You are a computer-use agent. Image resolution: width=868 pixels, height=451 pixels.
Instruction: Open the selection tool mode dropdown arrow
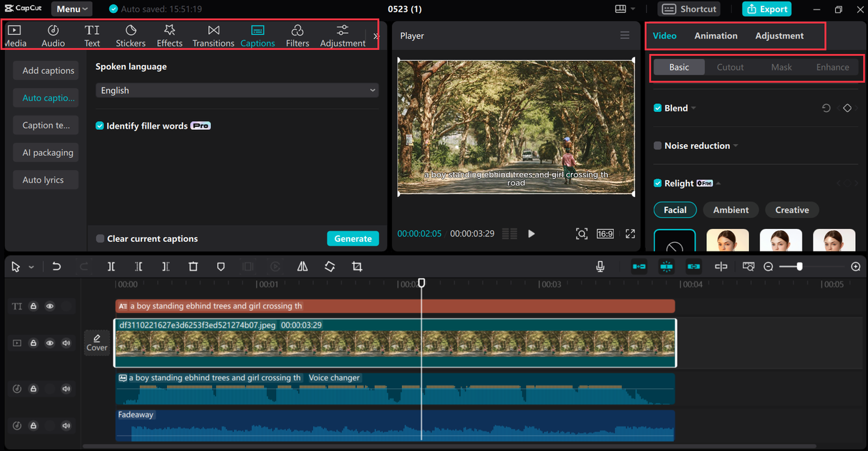[x=31, y=267]
